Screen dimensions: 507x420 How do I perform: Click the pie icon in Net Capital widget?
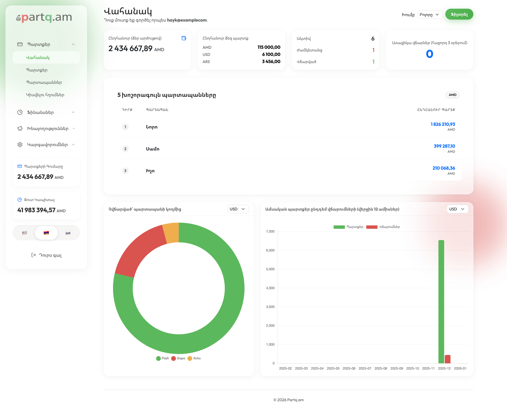pos(19,199)
